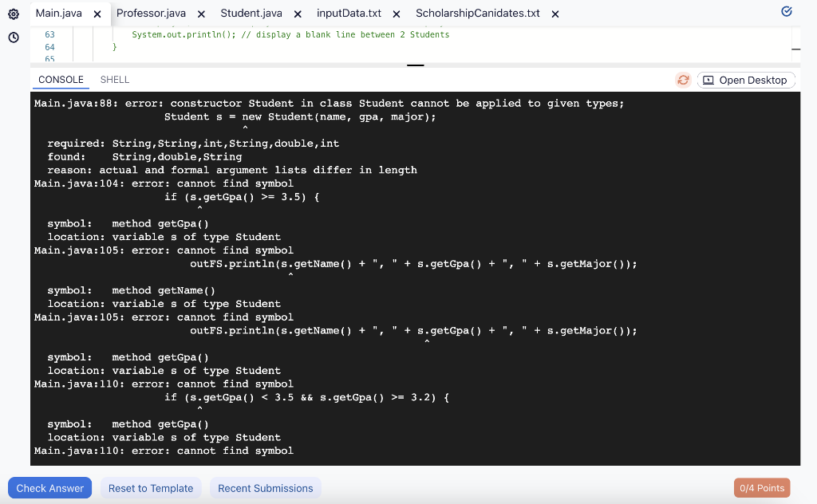The height and width of the screenshot is (504, 817).
Task: Open the settings gear icon
Action: pyautogui.click(x=13, y=14)
